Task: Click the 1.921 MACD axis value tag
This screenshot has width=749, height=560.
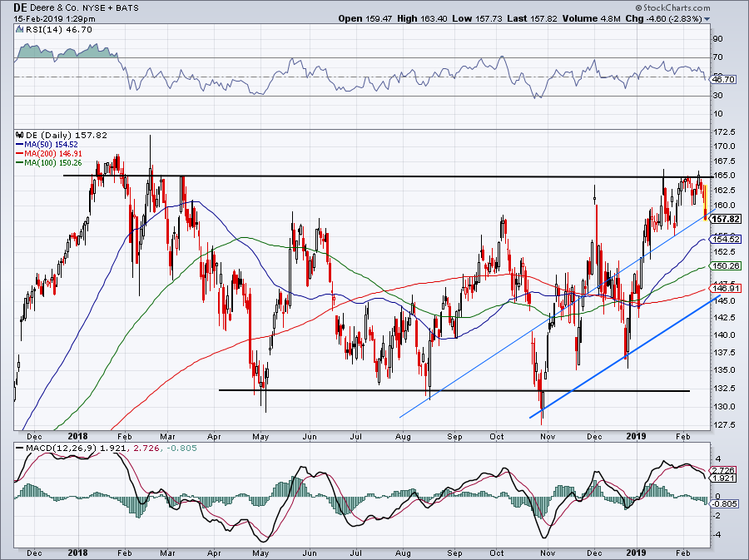Action: click(723, 478)
